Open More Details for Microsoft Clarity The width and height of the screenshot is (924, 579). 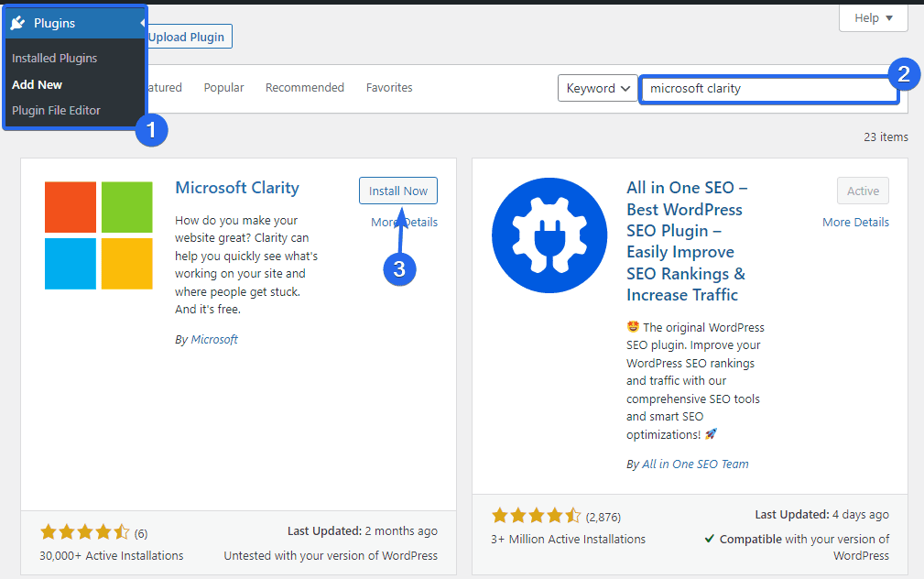404,223
